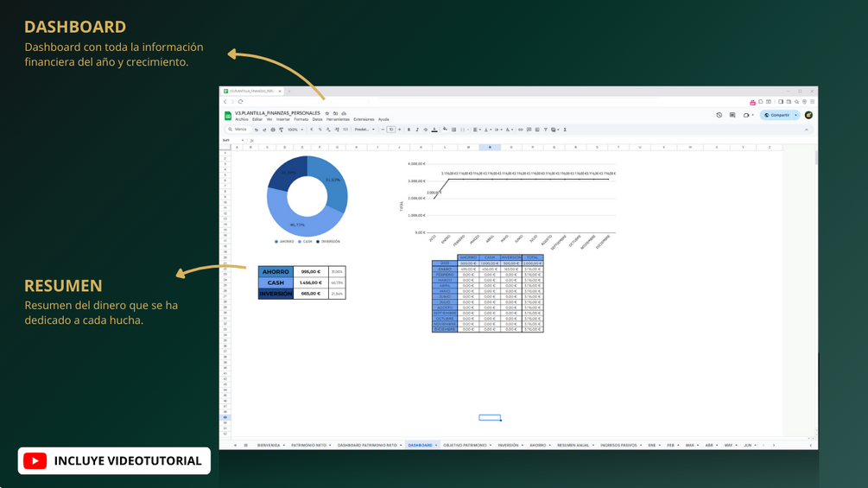This screenshot has width=868, height=488.
Task: Open the zoom 100% dropdown
Action: [x=295, y=130]
